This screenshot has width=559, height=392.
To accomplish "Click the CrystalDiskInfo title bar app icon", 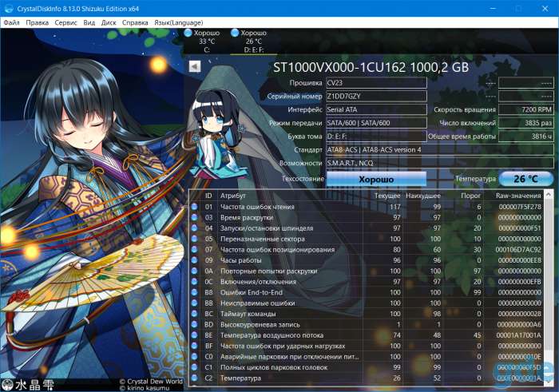I will coord(9,8).
